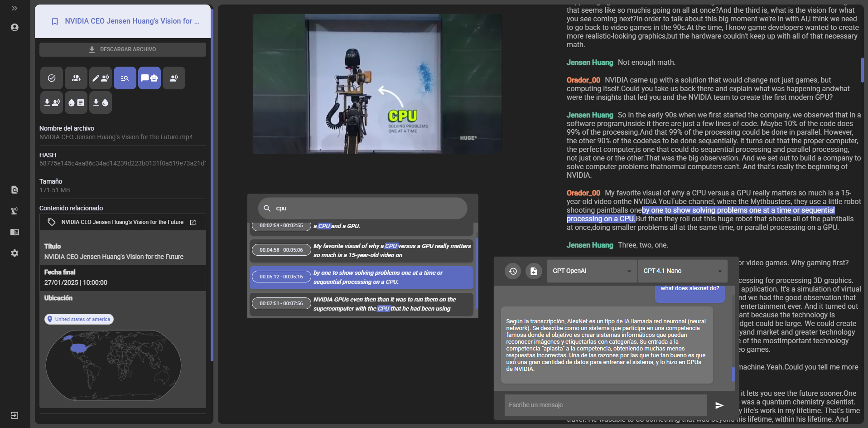The height and width of the screenshot is (428, 868).
Task: Toggle the transcript search panel button
Action: click(125, 78)
